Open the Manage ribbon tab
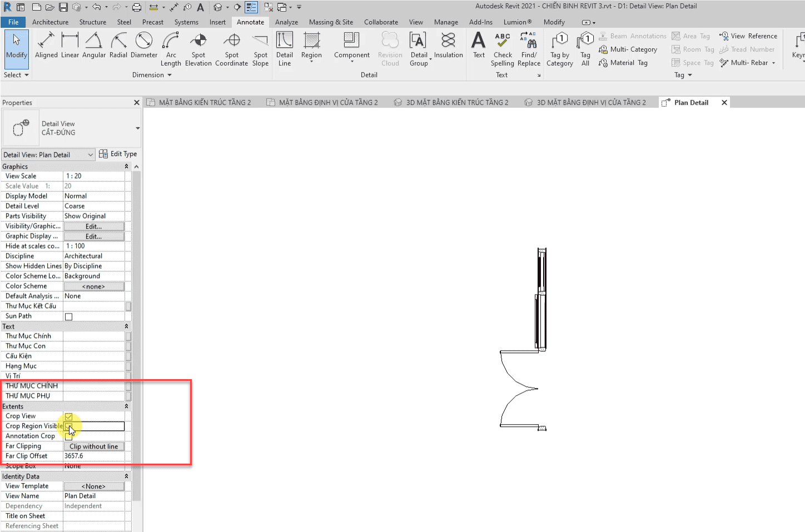805x532 pixels. (x=446, y=22)
